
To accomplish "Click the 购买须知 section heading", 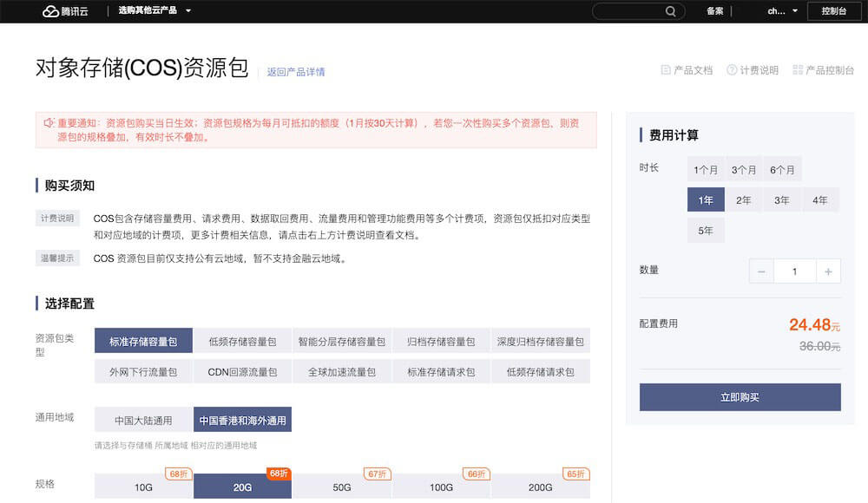I will click(x=69, y=186).
